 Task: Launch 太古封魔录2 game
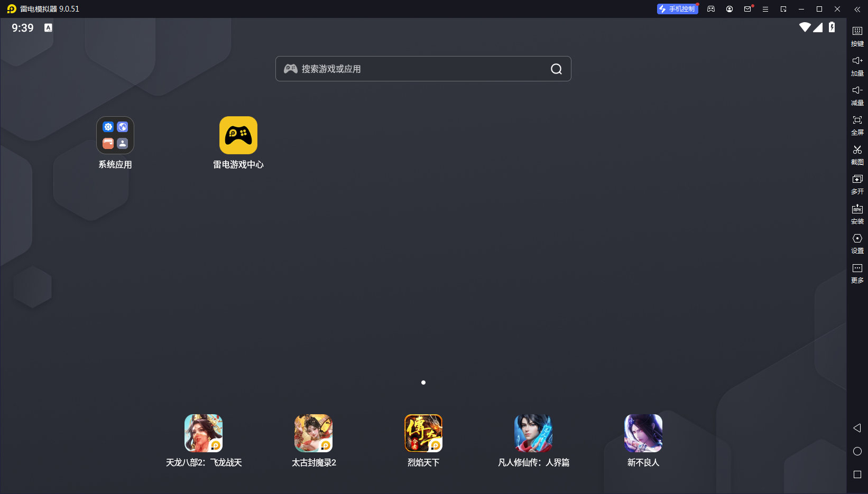[x=313, y=433]
